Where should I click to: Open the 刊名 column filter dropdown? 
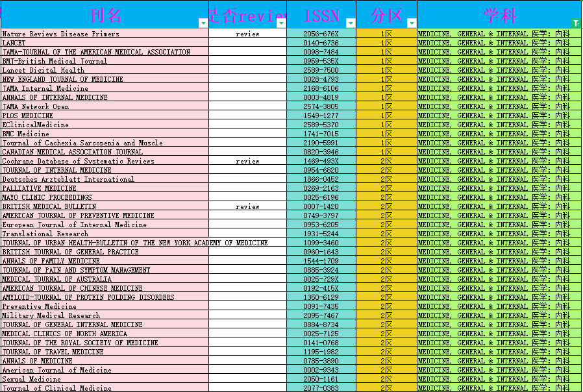point(203,23)
